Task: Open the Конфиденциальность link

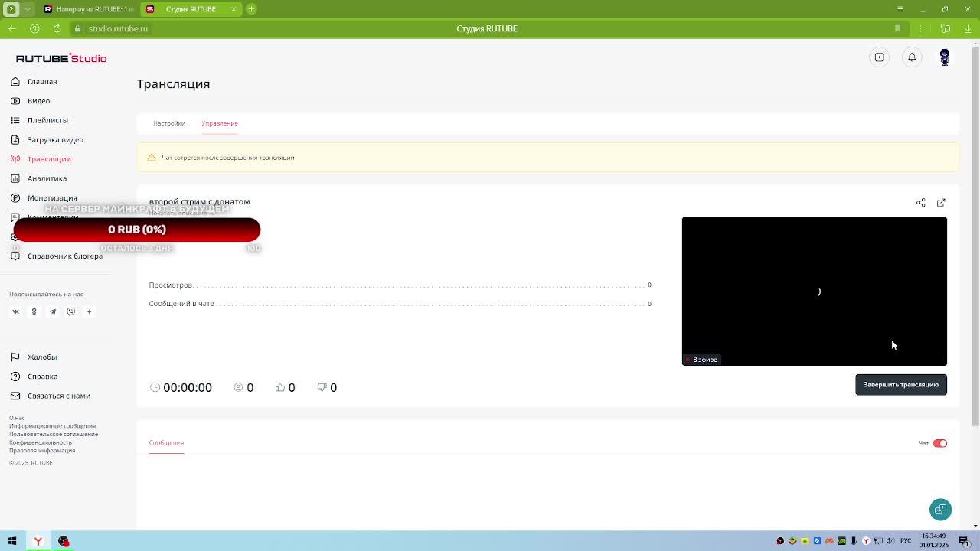Action: click(x=41, y=442)
